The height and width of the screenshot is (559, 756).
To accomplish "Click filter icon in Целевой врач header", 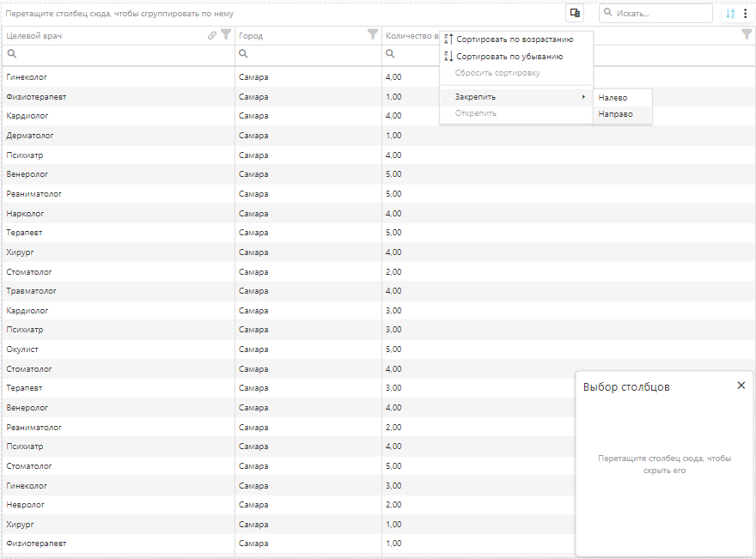I will tap(226, 35).
